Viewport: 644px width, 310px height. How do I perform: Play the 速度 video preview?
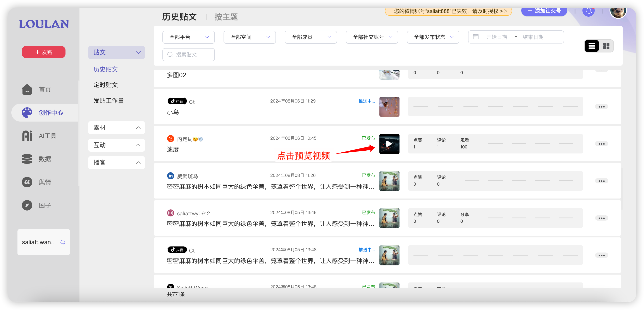[x=389, y=144]
